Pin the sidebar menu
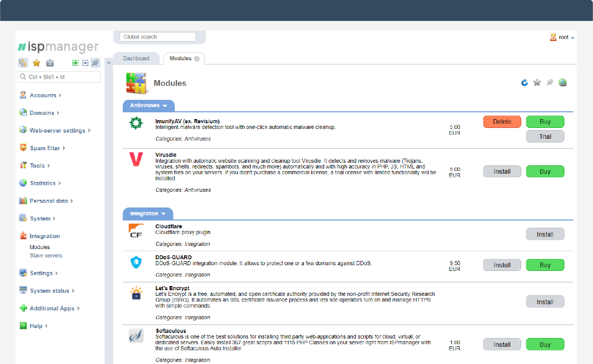 point(95,63)
